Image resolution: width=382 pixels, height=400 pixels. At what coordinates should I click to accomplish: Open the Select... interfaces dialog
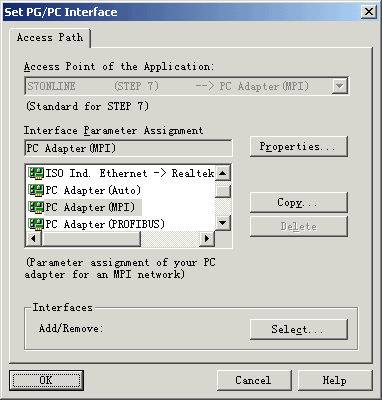coord(299,329)
